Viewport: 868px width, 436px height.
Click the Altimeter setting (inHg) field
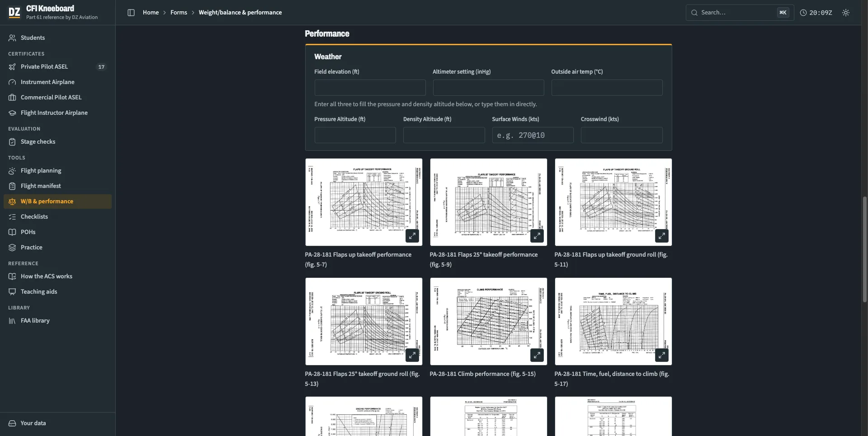(x=488, y=88)
